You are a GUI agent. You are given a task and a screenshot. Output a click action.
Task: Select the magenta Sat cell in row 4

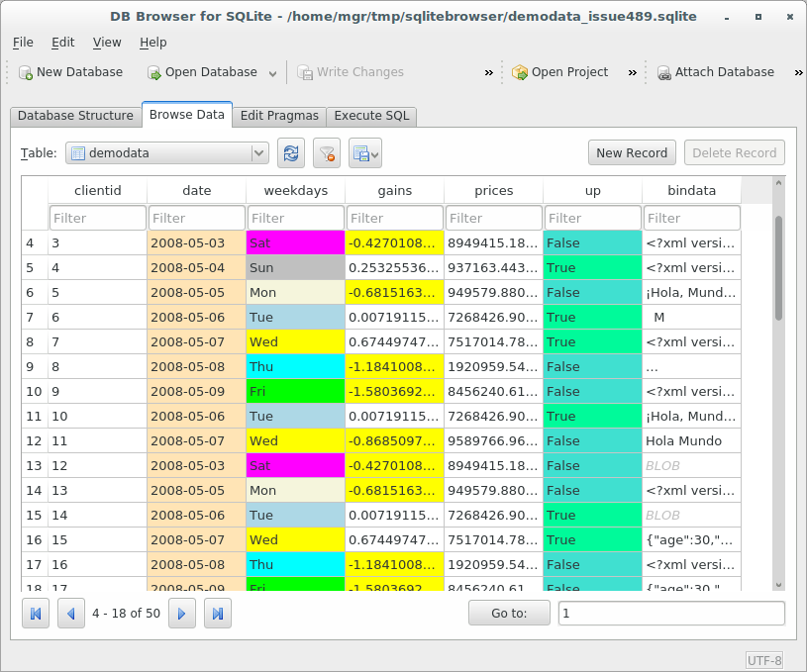[x=295, y=242]
